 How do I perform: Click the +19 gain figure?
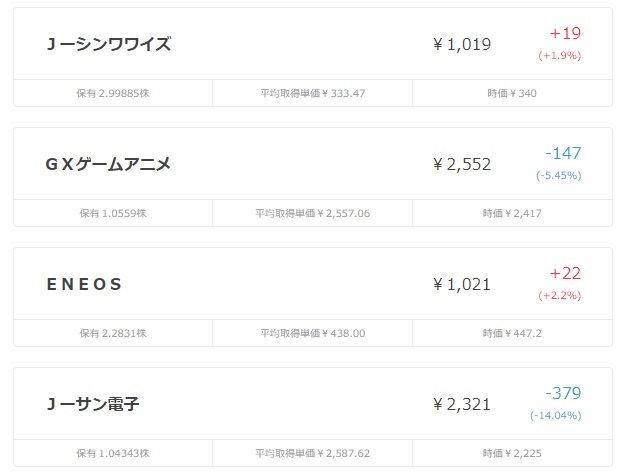(565, 33)
